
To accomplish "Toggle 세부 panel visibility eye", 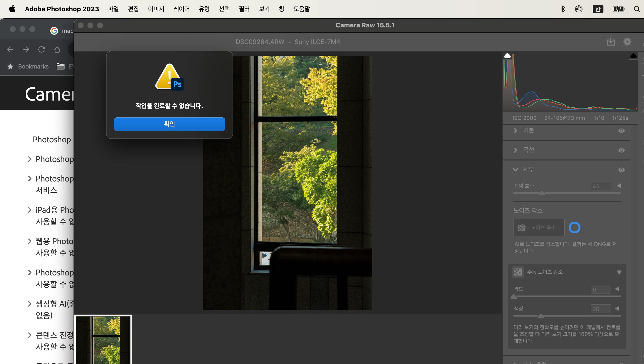I will pyautogui.click(x=621, y=170).
